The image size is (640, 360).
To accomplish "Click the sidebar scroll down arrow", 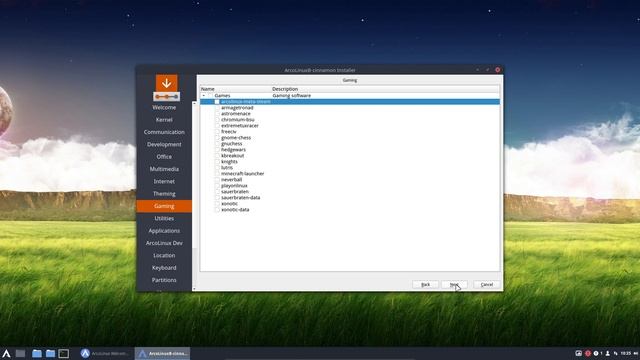I will click(194, 289).
